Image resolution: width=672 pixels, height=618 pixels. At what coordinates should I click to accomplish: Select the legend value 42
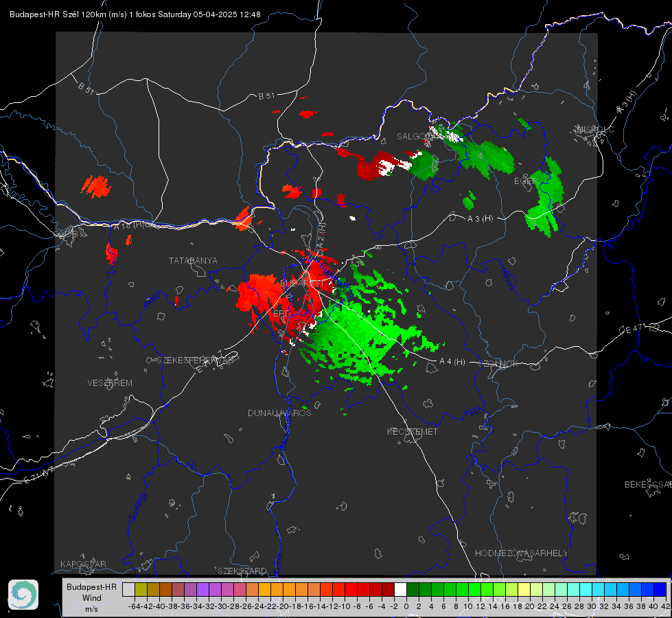click(x=666, y=606)
